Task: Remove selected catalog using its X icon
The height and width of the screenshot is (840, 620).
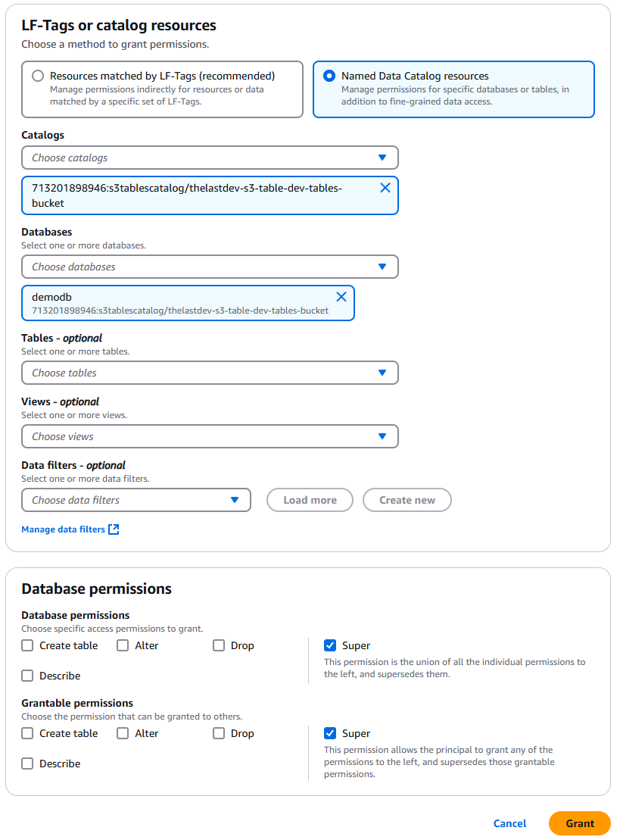Action: pos(385,187)
